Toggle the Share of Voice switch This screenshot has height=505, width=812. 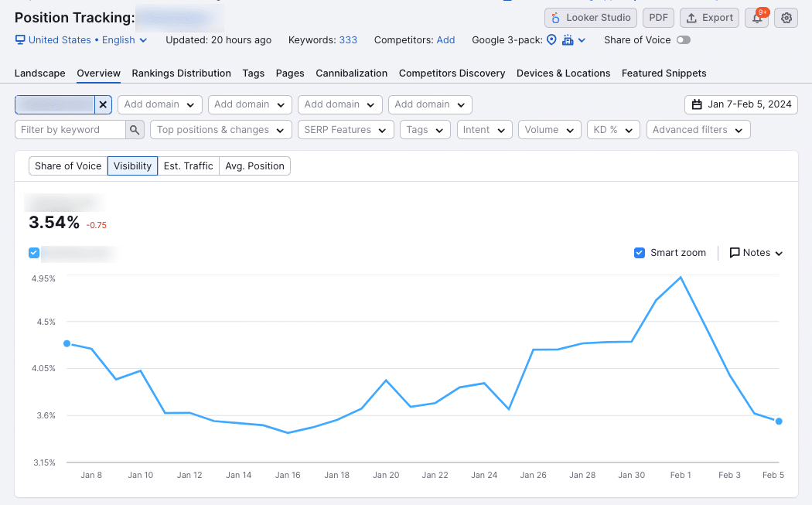pyautogui.click(x=683, y=40)
